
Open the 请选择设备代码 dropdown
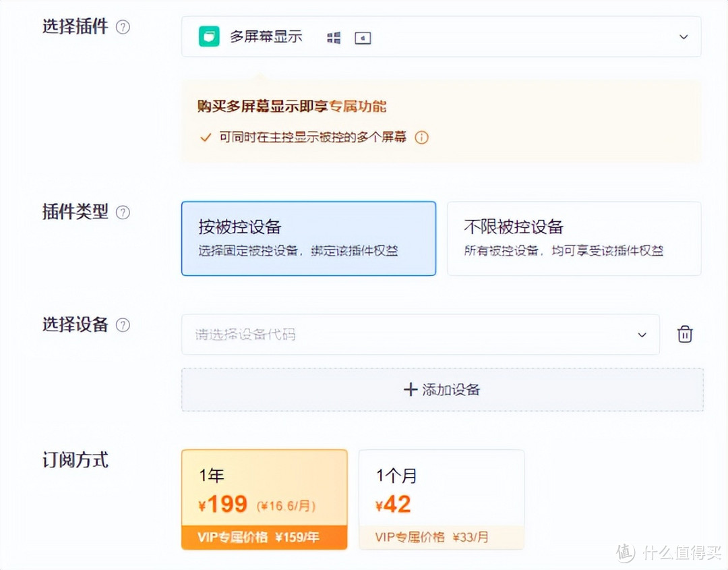420,335
